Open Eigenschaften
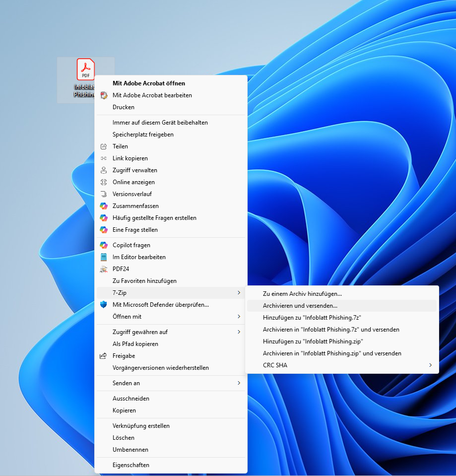Image resolution: width=456 pixels, height=476 pixels. [x=171, y=465]
